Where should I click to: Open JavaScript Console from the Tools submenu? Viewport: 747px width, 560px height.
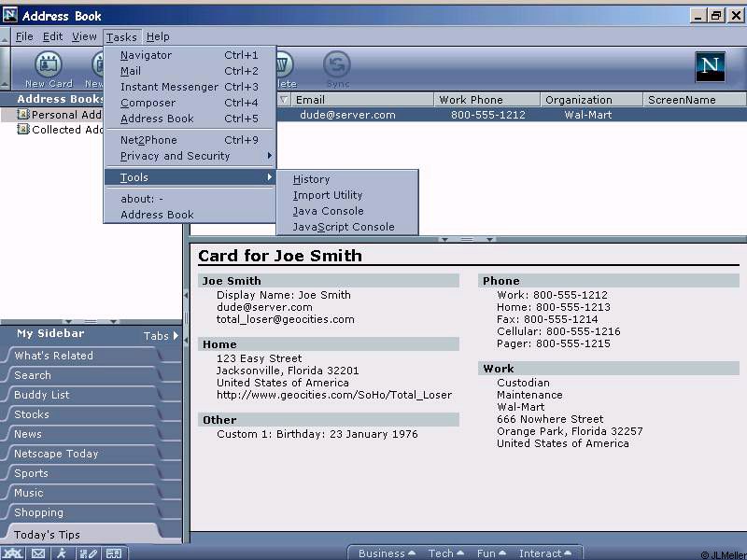pos(346,227)
